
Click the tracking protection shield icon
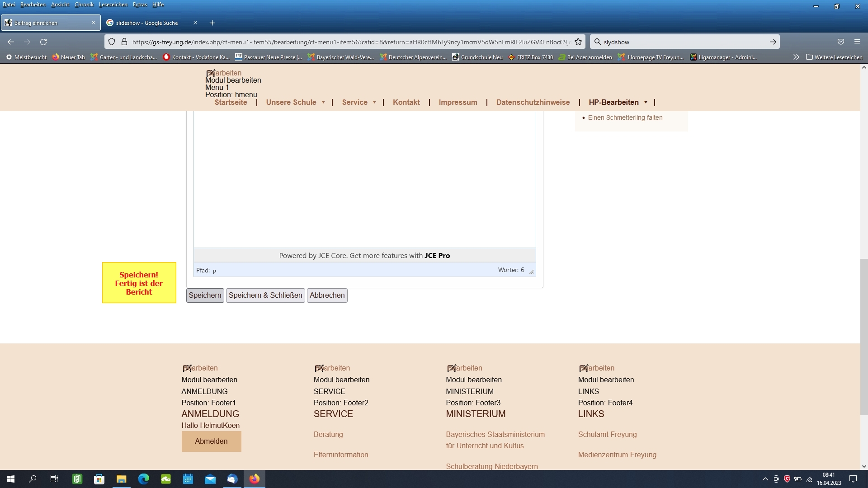[112, 42]
